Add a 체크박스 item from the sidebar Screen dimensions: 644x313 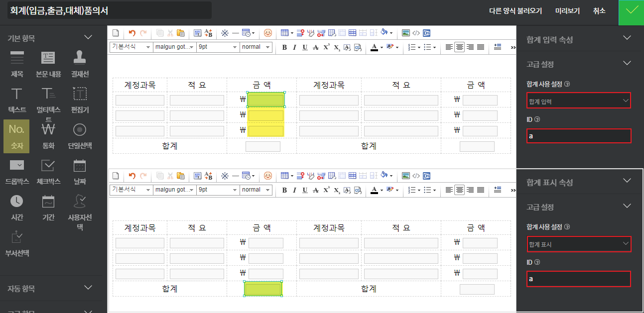pyautogui.click(x=48, y=171)
